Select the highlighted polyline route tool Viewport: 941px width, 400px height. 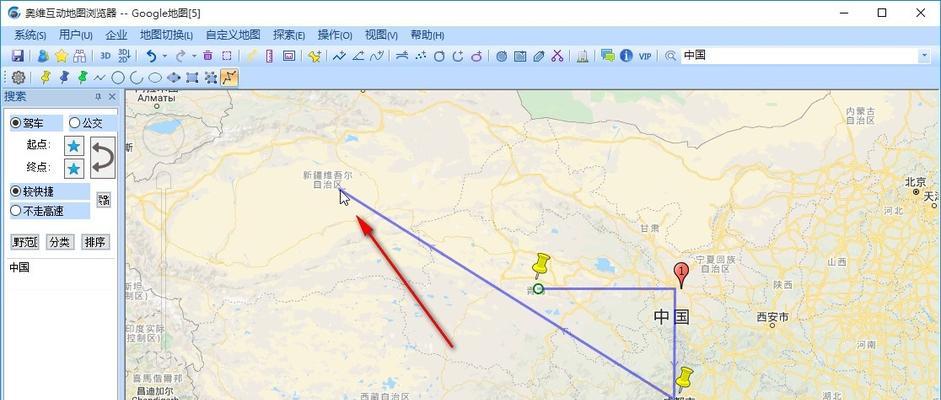point(229,77)
